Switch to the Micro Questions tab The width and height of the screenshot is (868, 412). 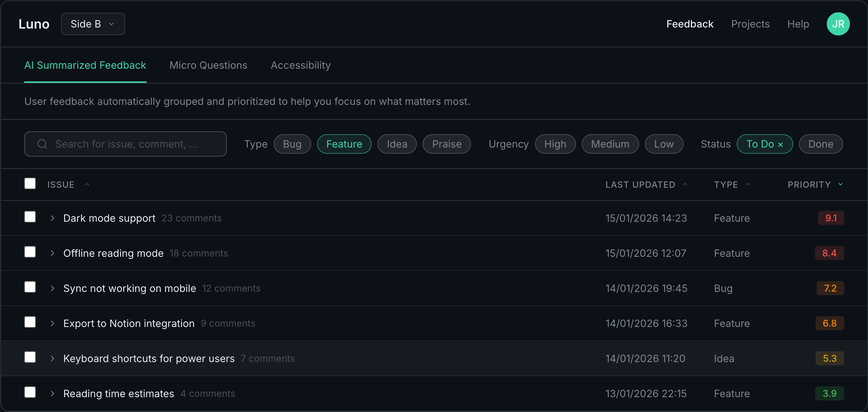click(x=208, y=65)
